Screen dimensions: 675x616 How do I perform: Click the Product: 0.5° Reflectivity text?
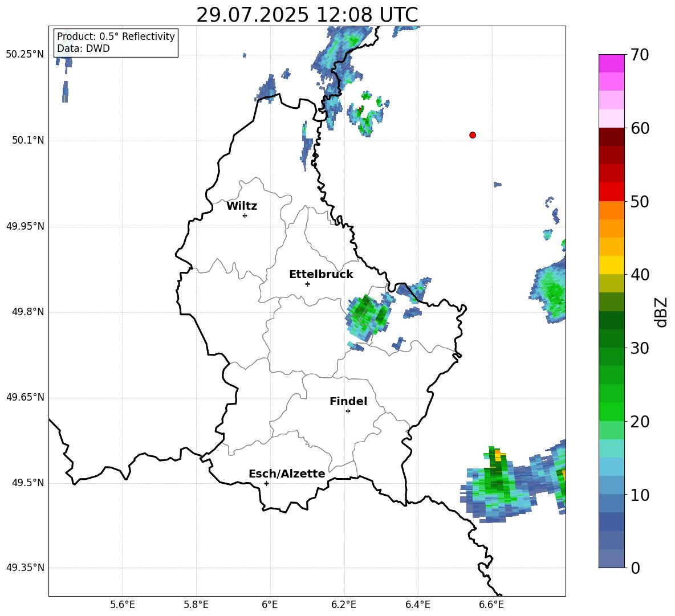point(116,36)
